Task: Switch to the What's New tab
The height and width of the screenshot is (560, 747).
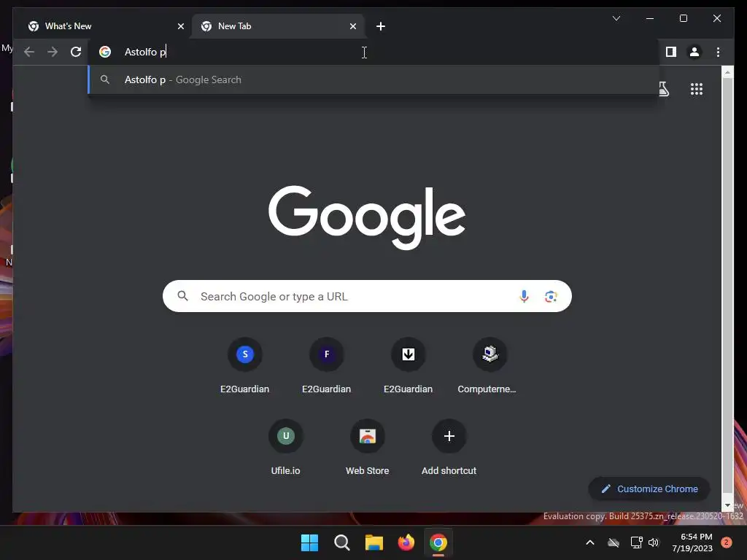Action: pos(105,26)
